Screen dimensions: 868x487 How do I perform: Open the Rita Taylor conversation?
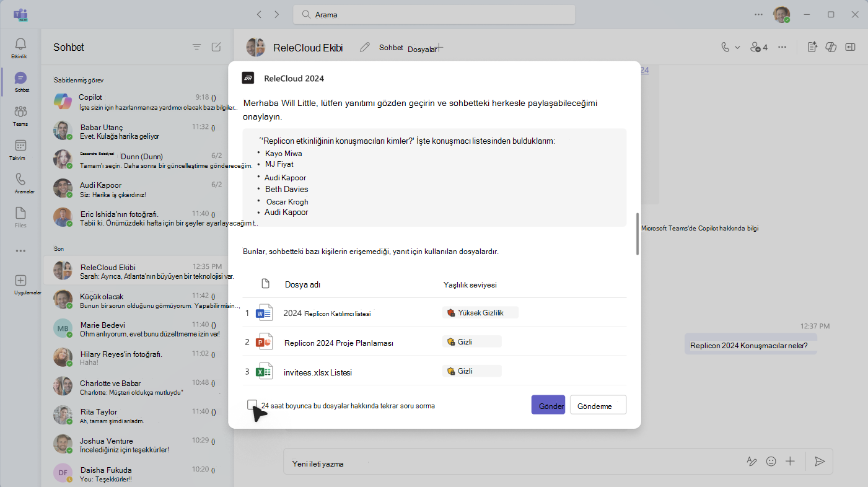coord(138,416)
